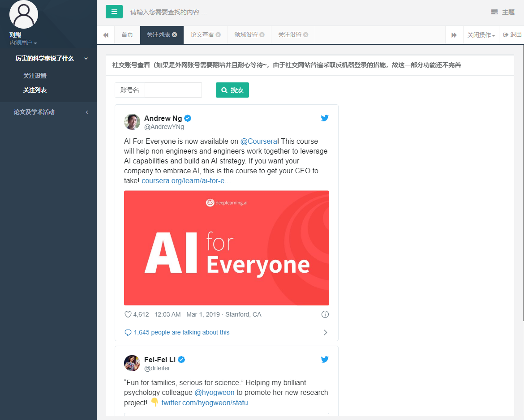
Task: Click the green 搜索 button
Action: [232, 90]
